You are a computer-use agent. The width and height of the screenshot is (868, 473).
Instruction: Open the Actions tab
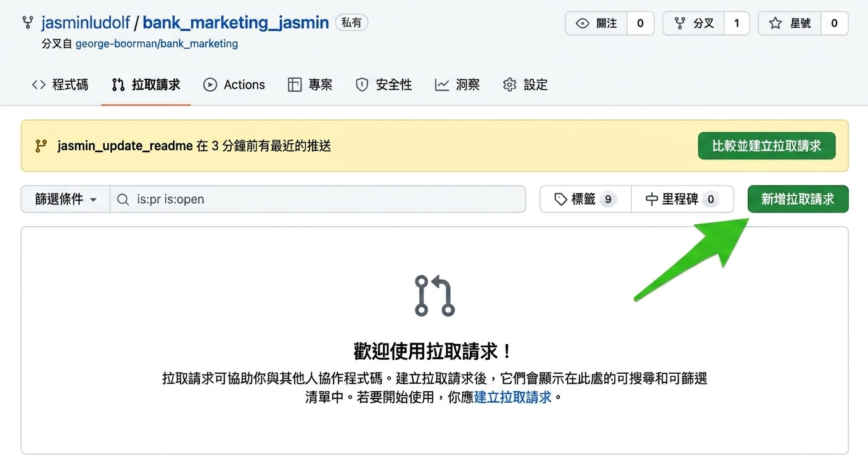[234, 85]
